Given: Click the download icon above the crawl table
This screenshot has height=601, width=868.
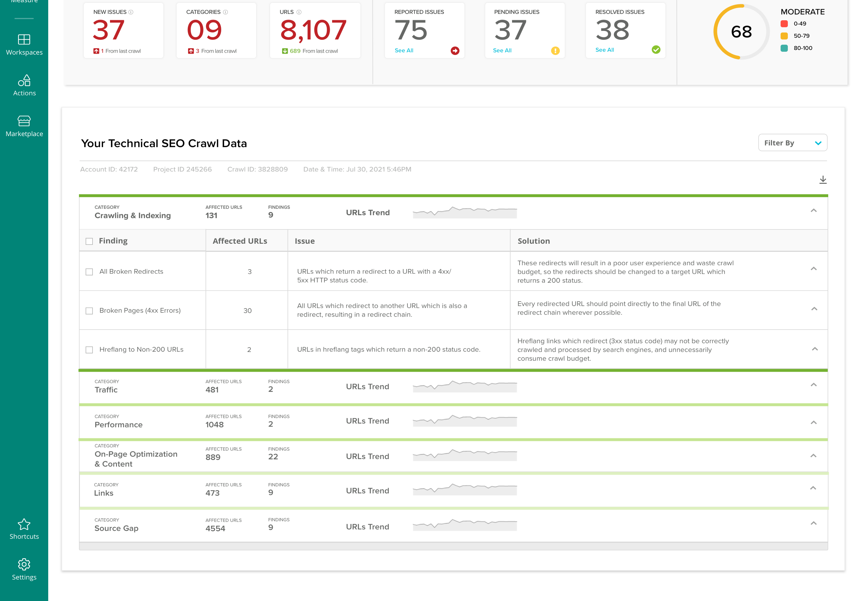Looking at the screenshot, I should [x=823, y=180].
